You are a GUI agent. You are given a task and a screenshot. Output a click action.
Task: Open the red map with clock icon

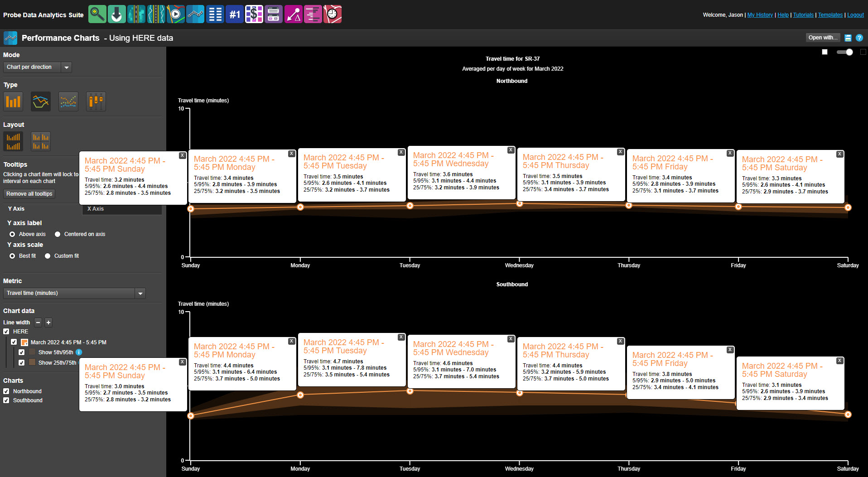[333, 14]
